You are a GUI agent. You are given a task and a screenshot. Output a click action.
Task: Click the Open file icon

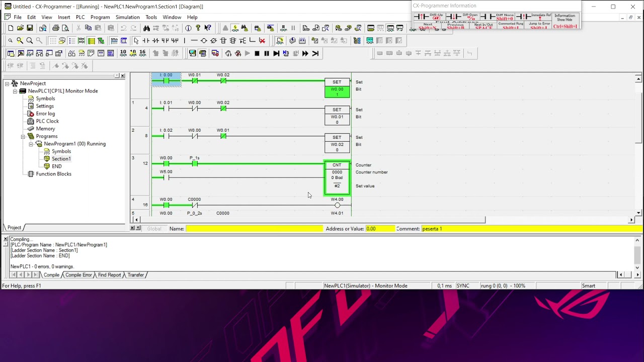(x=20, y=28)
